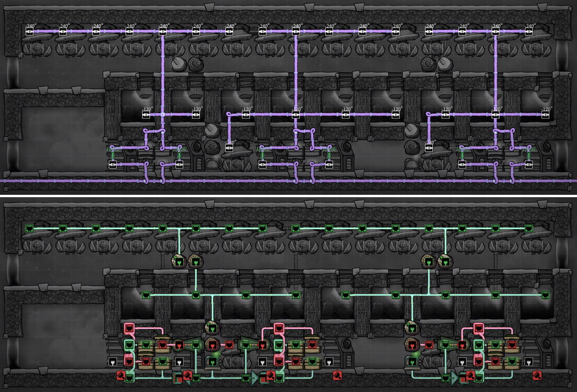Viewport: 577px width, 392px height.
Task: Click the wire junction on the leftmost vertical power wire
Action: 163,115
